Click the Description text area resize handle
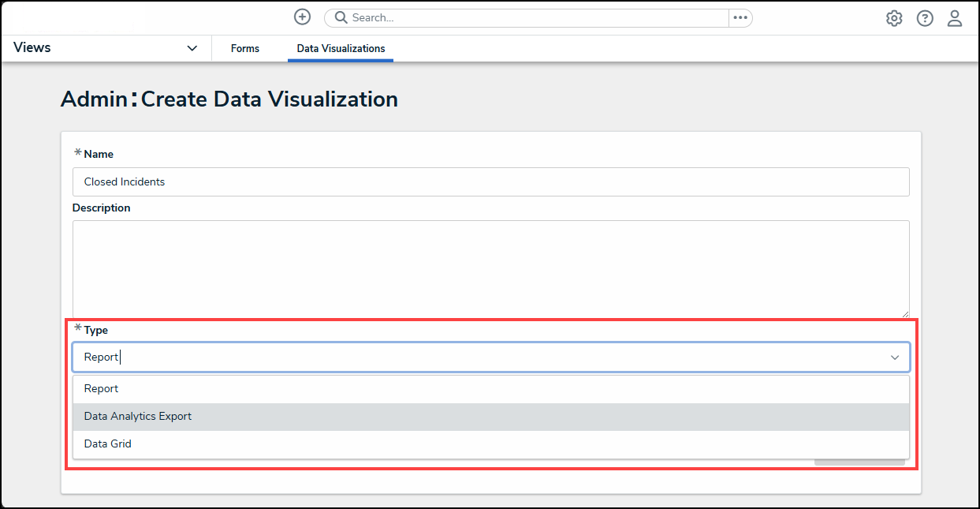This screenshot has width=980, height=509. click(905, 313)
